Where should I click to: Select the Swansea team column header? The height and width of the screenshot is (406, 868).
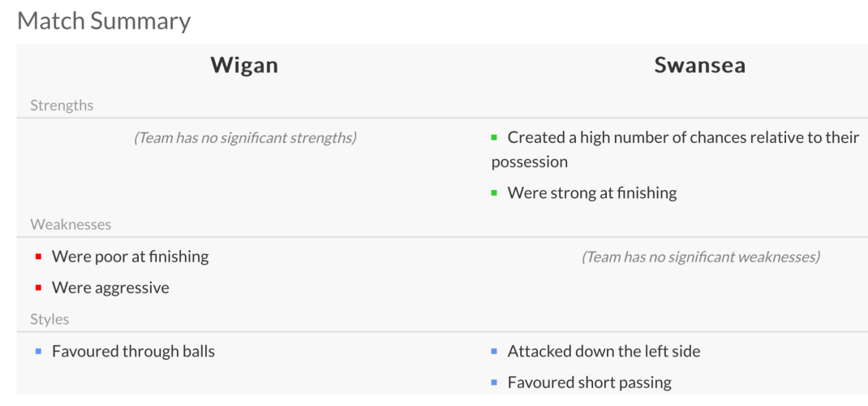[x=699, y=66]
